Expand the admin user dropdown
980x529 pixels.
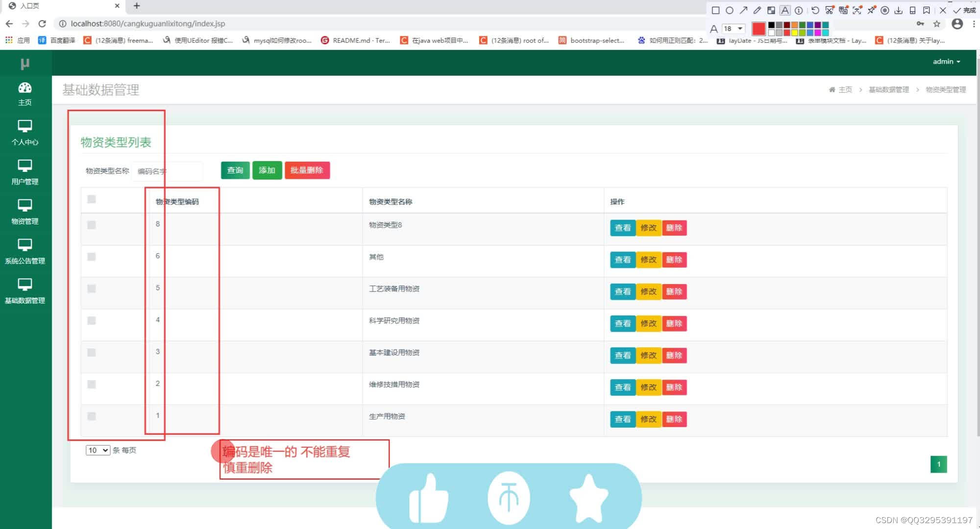[946, 62]
